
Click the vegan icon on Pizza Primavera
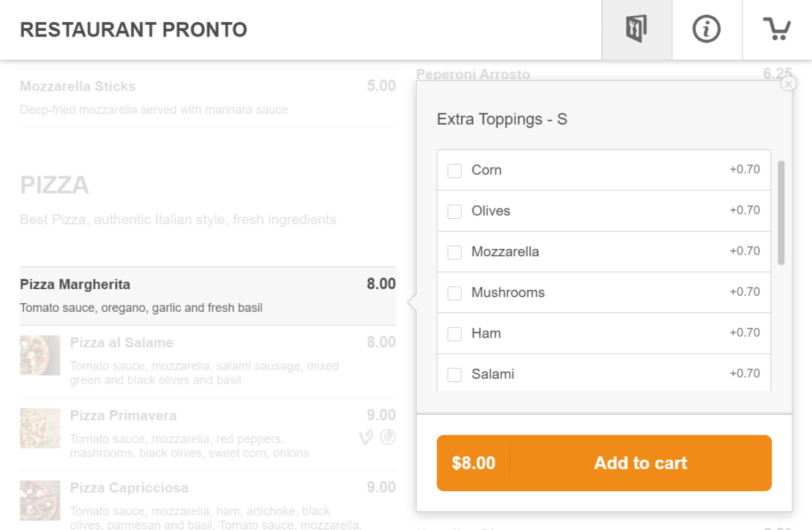tap(366, 438)
